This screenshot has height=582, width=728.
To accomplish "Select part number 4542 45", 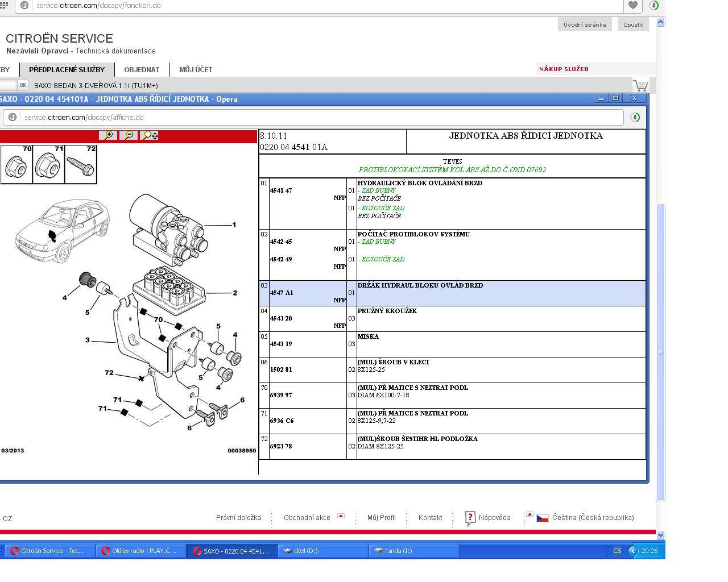I will [281, 242].
